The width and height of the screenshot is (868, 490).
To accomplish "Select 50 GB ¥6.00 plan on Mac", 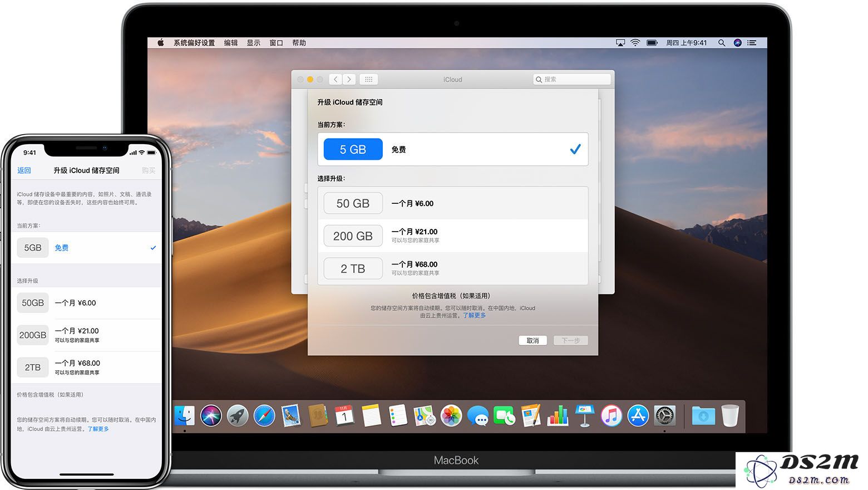I will tap(453, 203).
